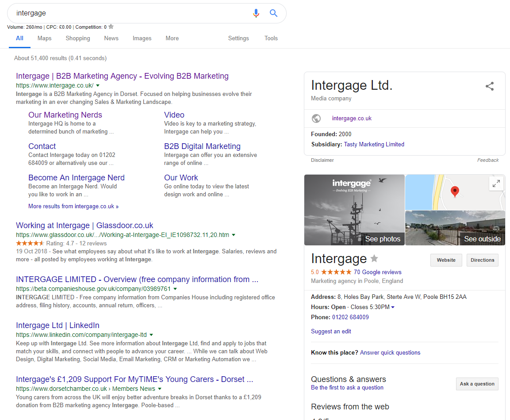This screenshot has width=510, height=420.
Task: Click the map thumbnail of Poole
Action: (x=455, y=192)
